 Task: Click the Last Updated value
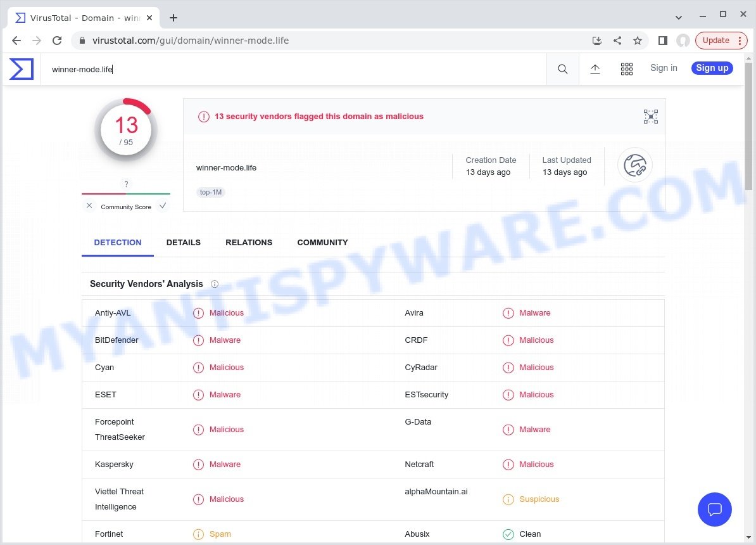click(x=565, y=172)
